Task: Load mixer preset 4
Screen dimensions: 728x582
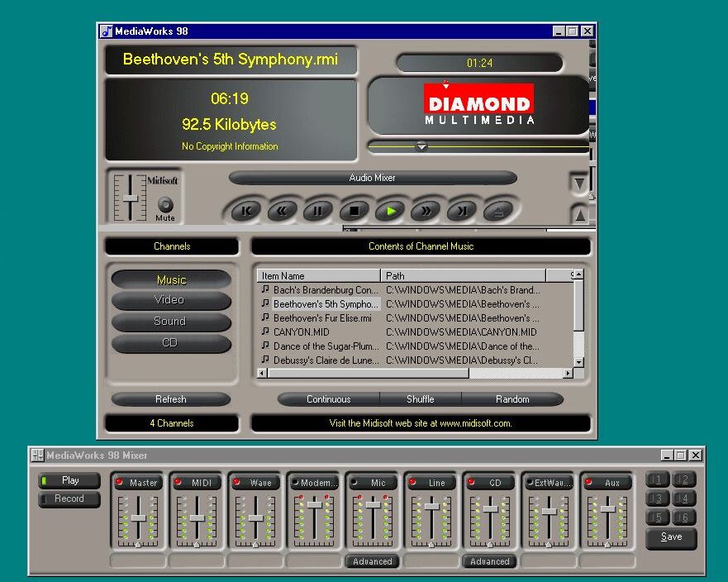Action: pos(684,499)
